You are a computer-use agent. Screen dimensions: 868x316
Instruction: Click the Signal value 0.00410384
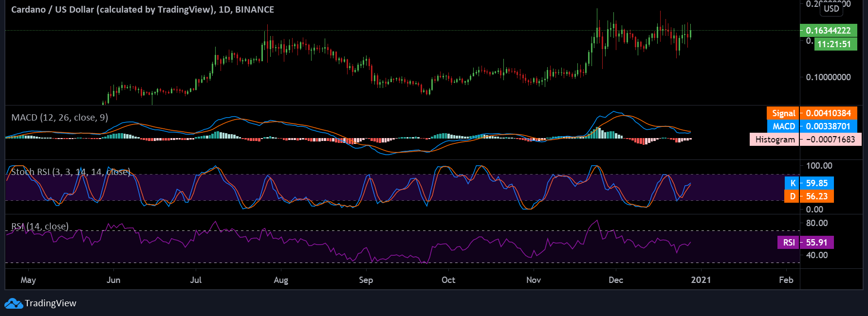(829, 113)
